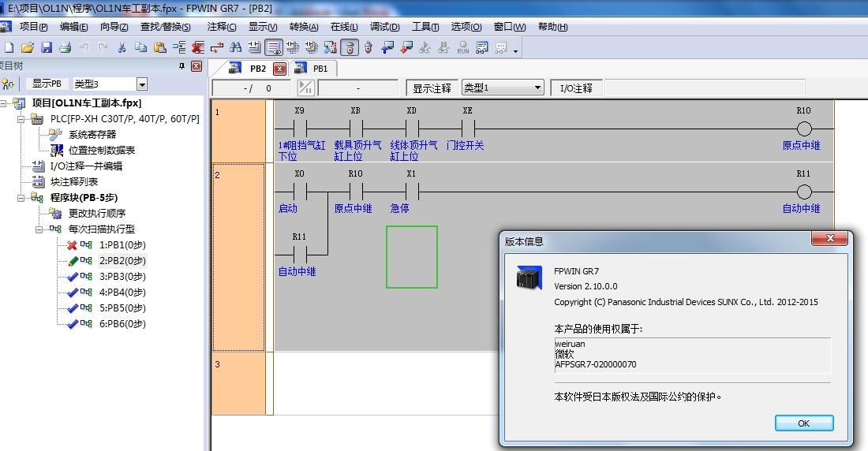This screenshot has height=451, width=868.
Task: Click the Online plug icon
Action: [x=369, y=47]
